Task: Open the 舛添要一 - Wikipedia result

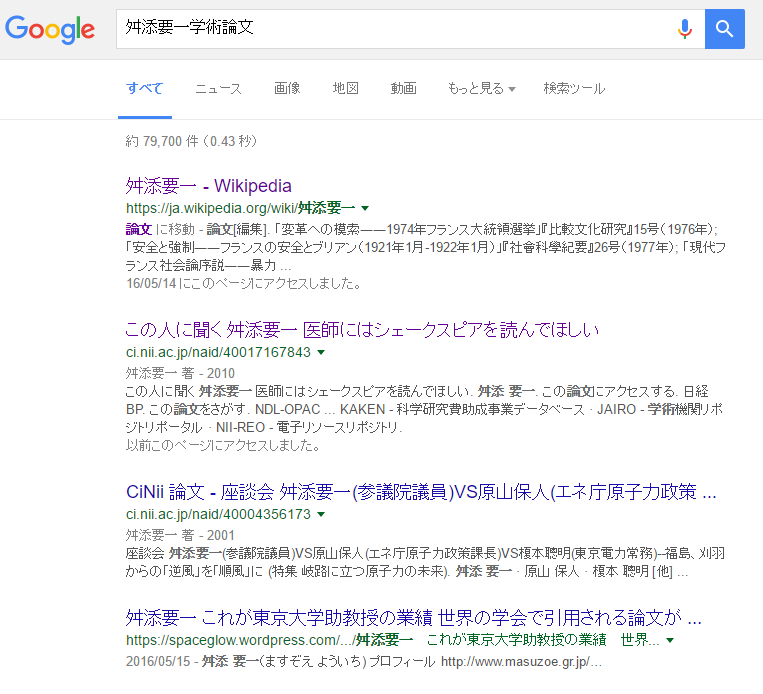Action: pos(208,185)
